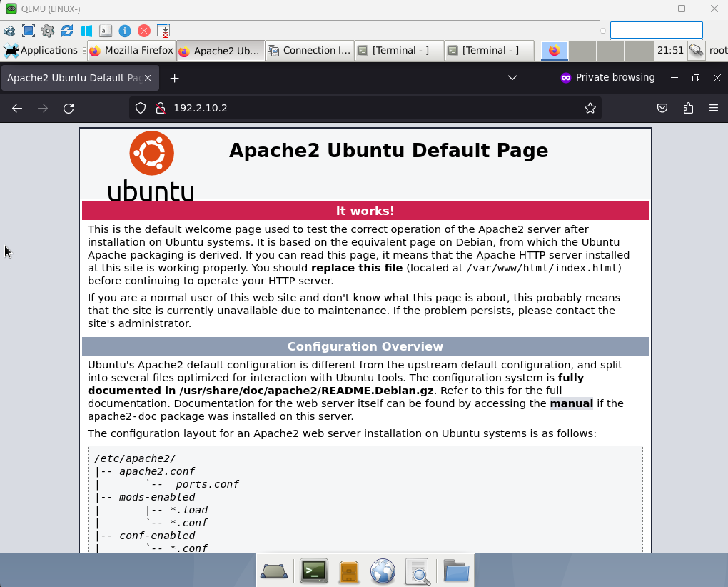Click '*.load' in the config tree

[188, 510]
